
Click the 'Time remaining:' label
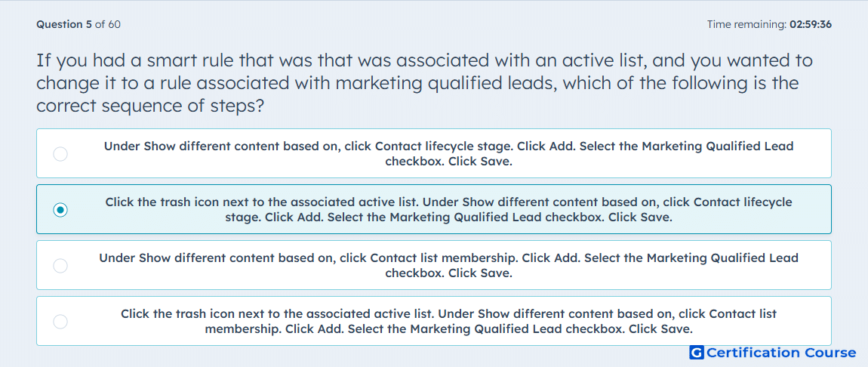pos(747,24)
